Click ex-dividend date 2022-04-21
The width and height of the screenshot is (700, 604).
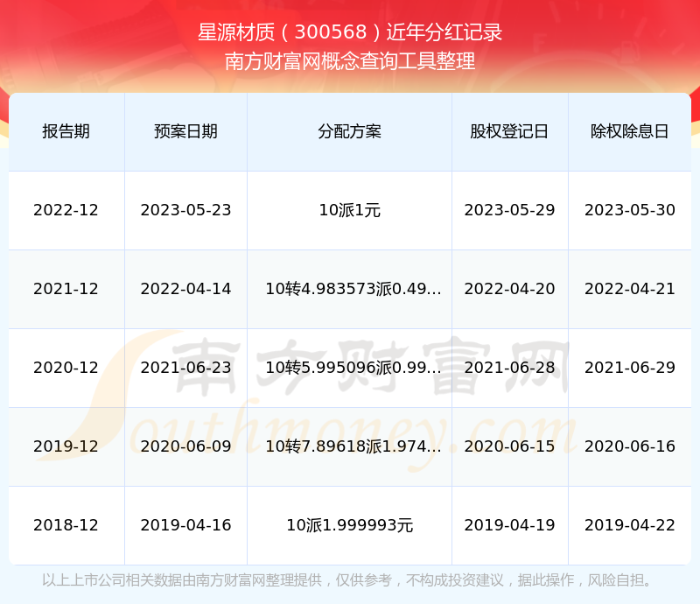tap(630, 289)
